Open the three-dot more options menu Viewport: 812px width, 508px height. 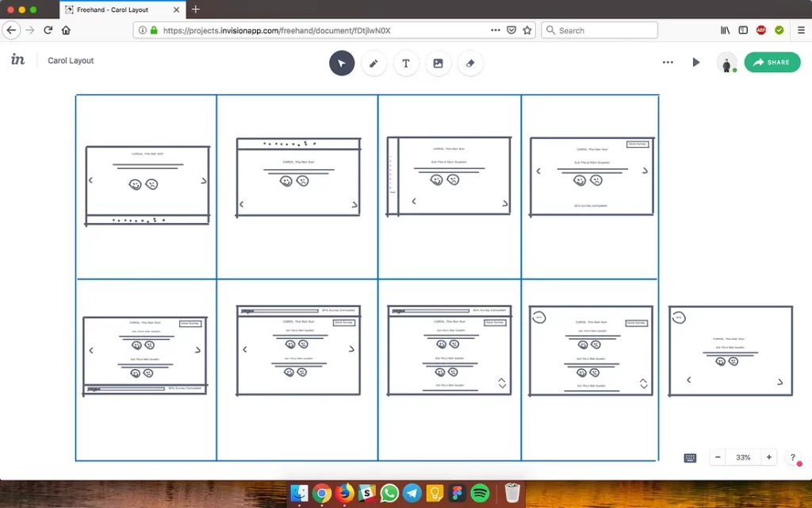(668, 62)
